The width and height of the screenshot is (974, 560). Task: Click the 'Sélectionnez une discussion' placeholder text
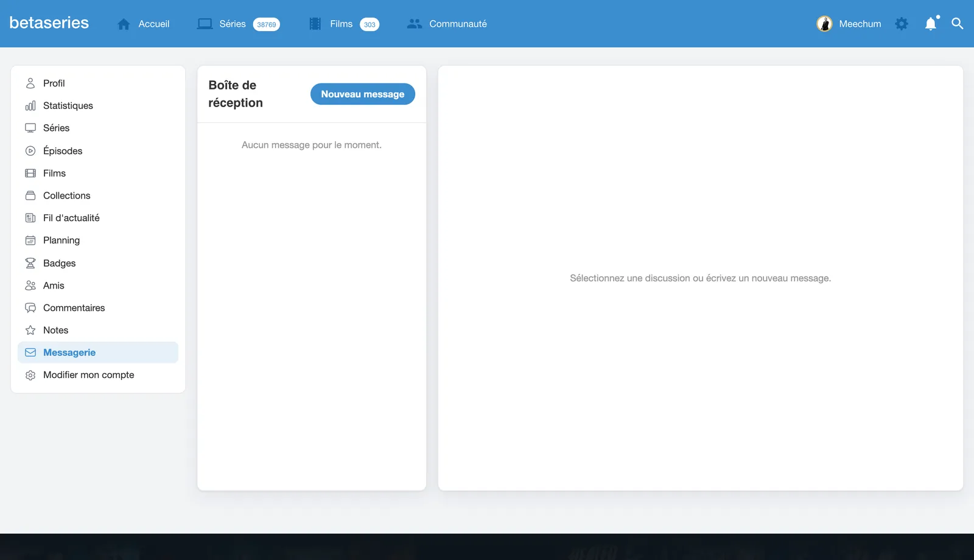click(700, 278)
